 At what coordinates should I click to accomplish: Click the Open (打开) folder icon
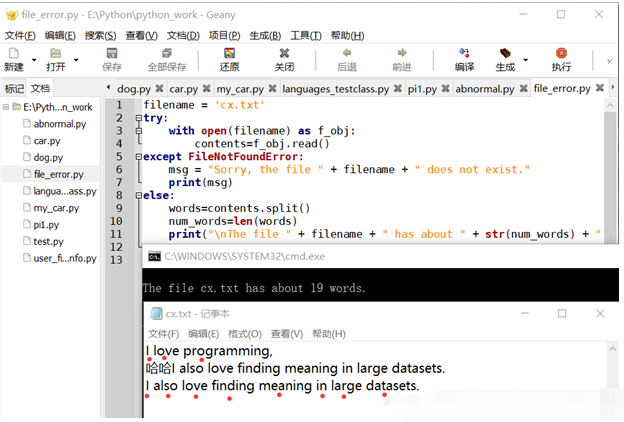(x=55, y=53)
